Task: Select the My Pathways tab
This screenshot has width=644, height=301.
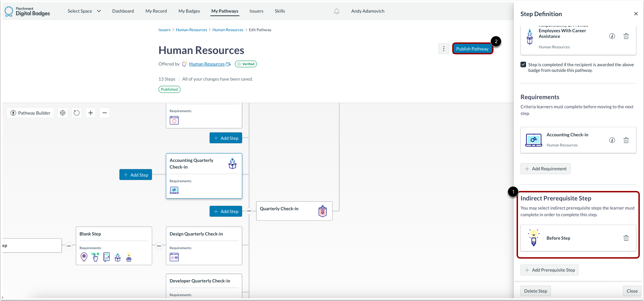Action: click(x=225, y=11)
